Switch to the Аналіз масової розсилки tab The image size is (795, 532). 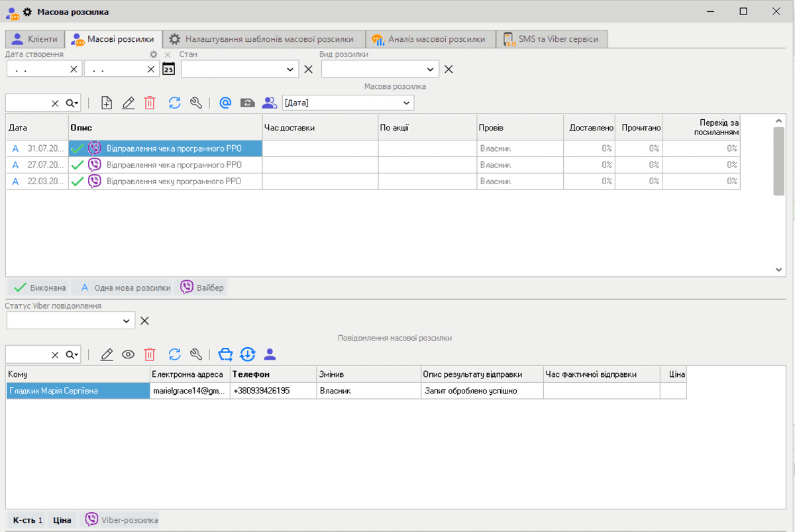(x=430, y=39)
